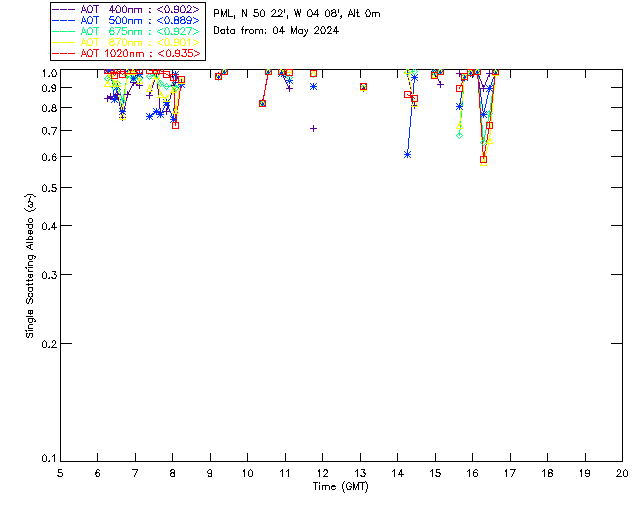Click the AOT 870nm legend entry
Image resolution: width=640 pixels, height=512 pixels.
point(126,42)
